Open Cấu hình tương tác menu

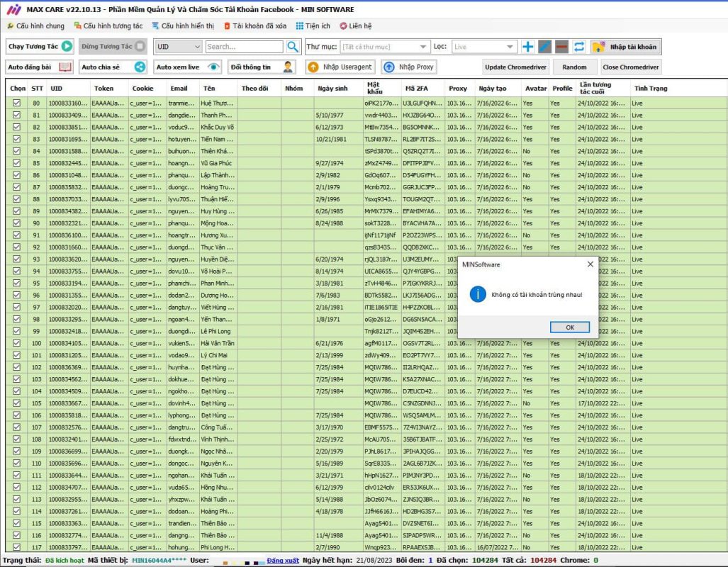pos(108,26)
